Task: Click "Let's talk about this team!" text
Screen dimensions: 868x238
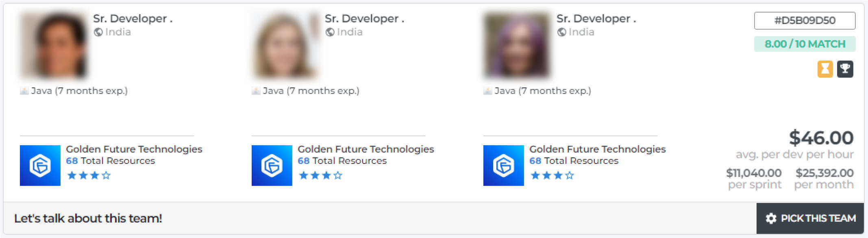Action: coord(88,218)
